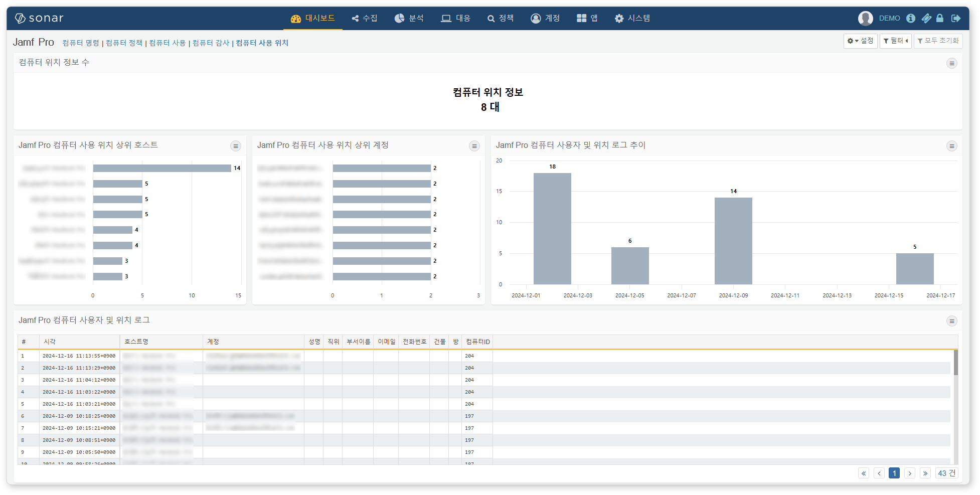Click the 모두 초기화 button
The image size is (980, 495).
938,41
